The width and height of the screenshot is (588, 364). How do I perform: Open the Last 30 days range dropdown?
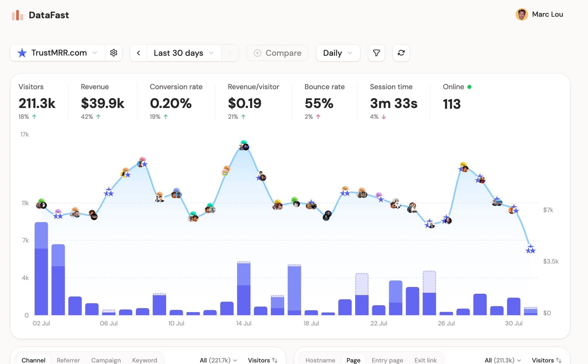tap(184, 53)
